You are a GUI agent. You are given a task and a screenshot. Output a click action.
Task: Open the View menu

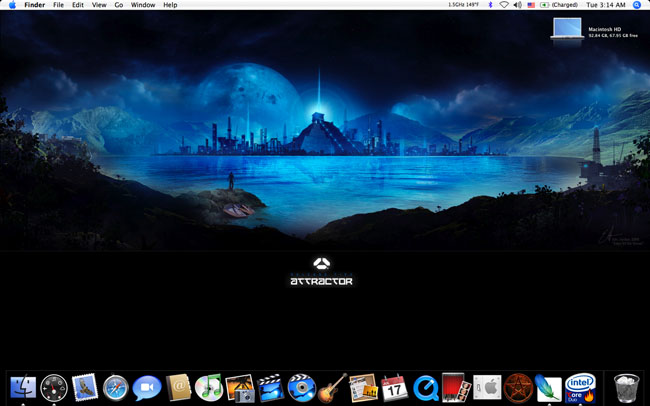(99, 5)
